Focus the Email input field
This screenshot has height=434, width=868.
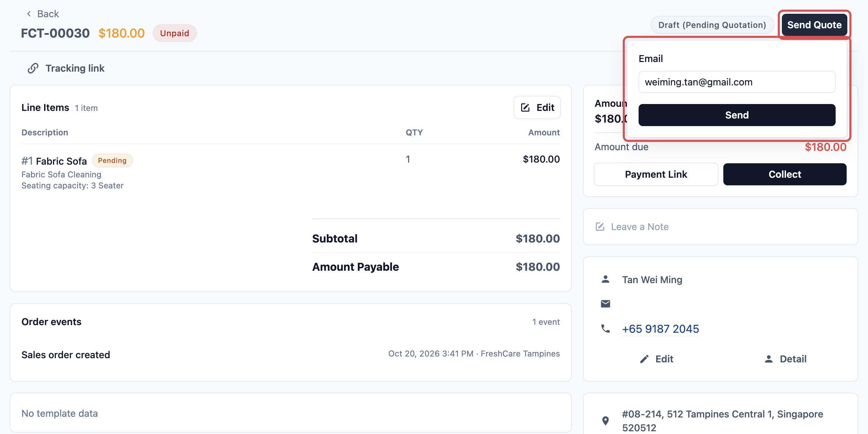[x=737, y=82]
